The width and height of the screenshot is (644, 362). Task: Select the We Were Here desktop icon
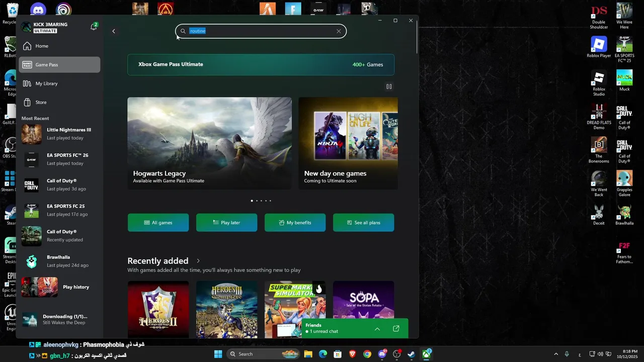(x=624, y=17)
